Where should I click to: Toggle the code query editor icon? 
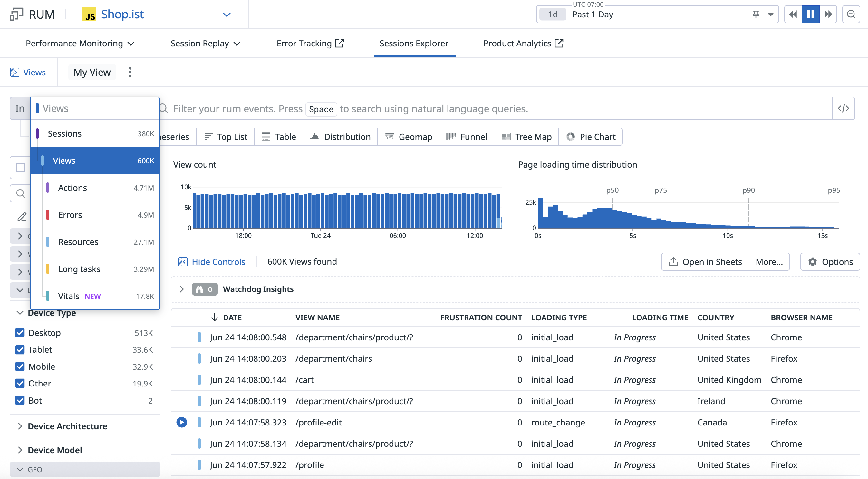click(x=844, y=109)
